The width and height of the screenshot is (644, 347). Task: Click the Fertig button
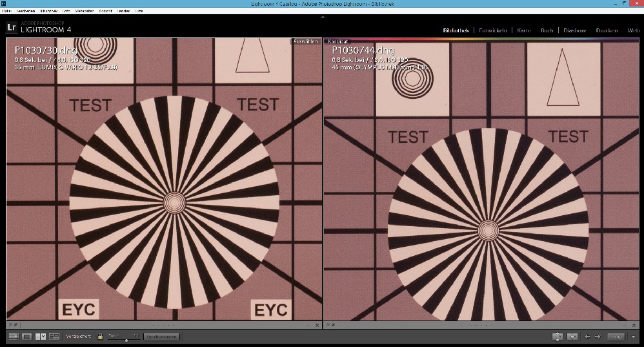pyautogui.click(x=617, y=337)
